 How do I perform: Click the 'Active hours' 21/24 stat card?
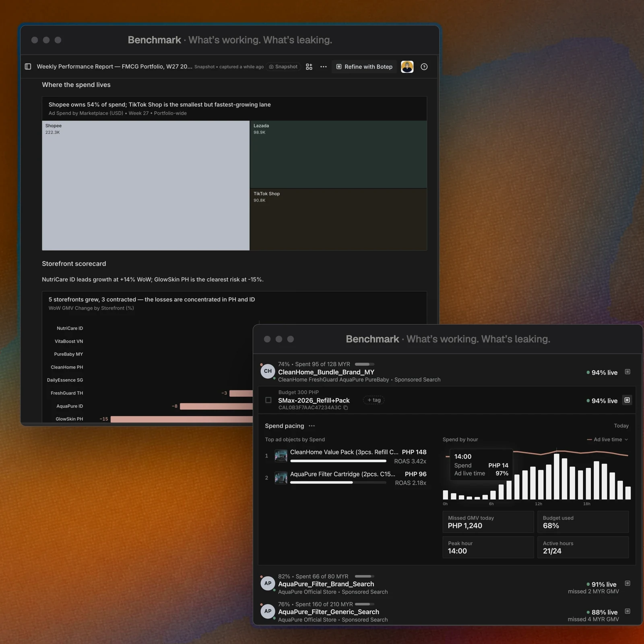click(x=583, y=547)
